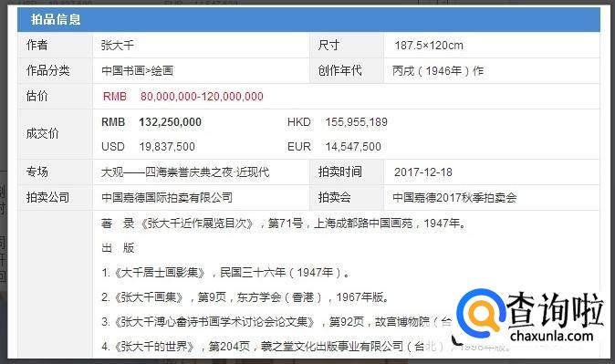
Task: Click the 成交价 label
Action: click(x=42, y=134)
